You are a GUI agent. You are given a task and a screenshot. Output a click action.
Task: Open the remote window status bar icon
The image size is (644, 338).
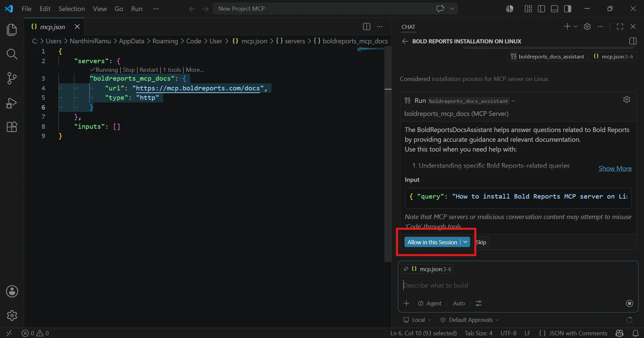pos(9,333)
